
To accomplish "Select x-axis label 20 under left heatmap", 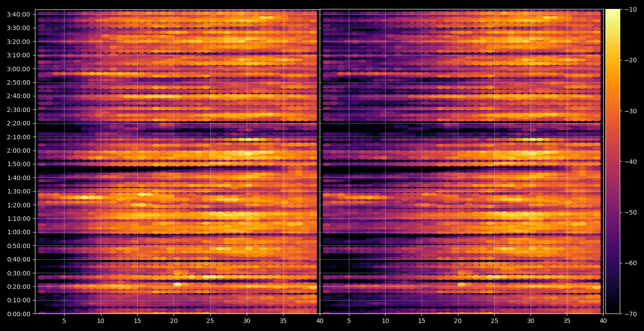I will coord(174,321).
